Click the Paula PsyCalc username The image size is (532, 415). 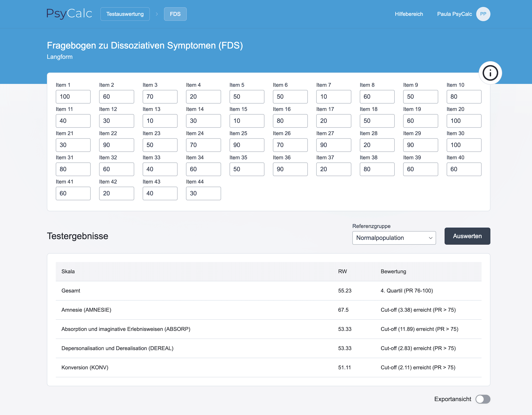click(454, 14)
